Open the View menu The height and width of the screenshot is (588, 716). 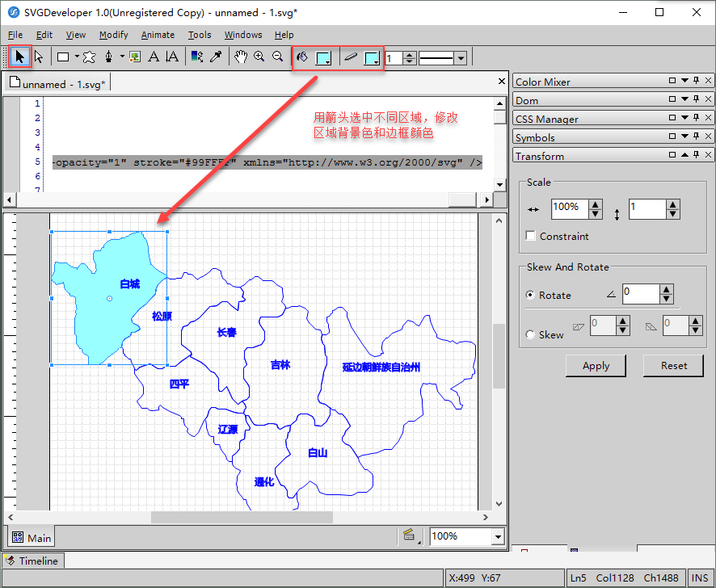[x=76, y=35]
